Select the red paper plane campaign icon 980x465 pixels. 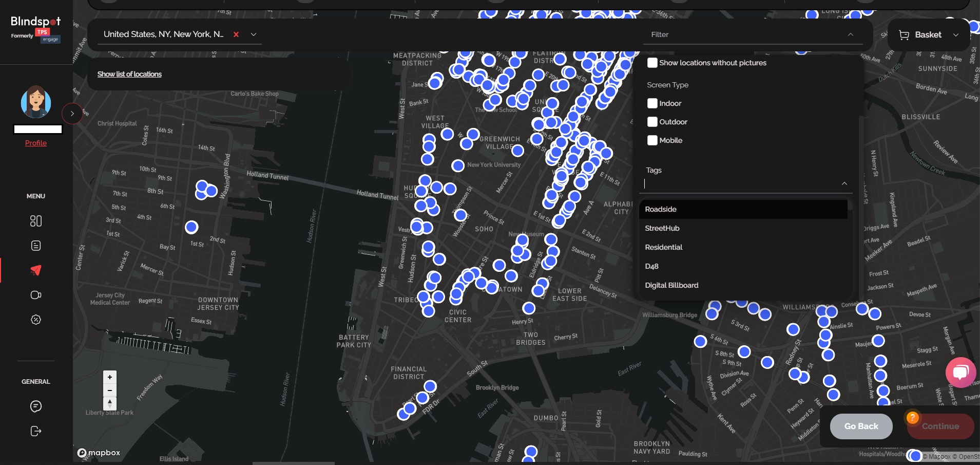click(x=36, y=270)
